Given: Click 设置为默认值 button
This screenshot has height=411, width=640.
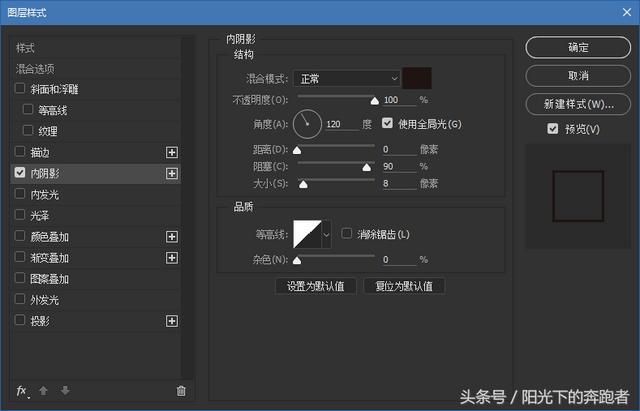Looking at the screenshot, I should 316,286.
